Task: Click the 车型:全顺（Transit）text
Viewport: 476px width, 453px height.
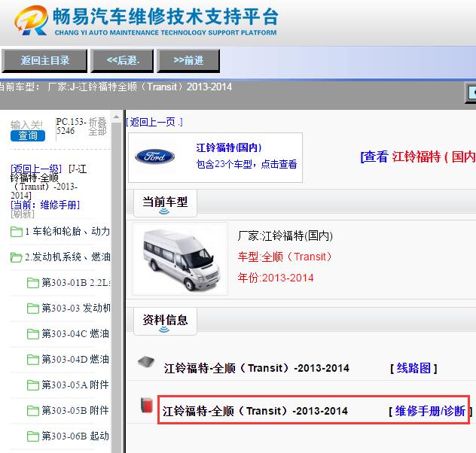Action: [285, 257]
